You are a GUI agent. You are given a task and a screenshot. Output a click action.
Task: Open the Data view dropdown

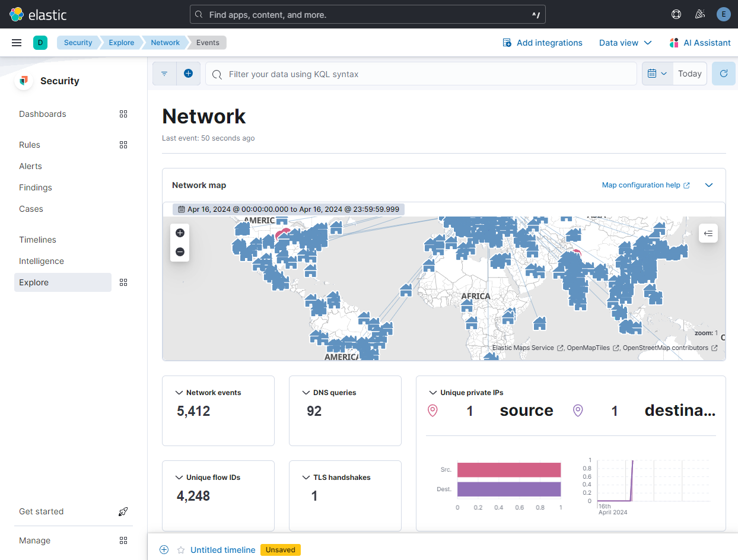pos(625,43)
